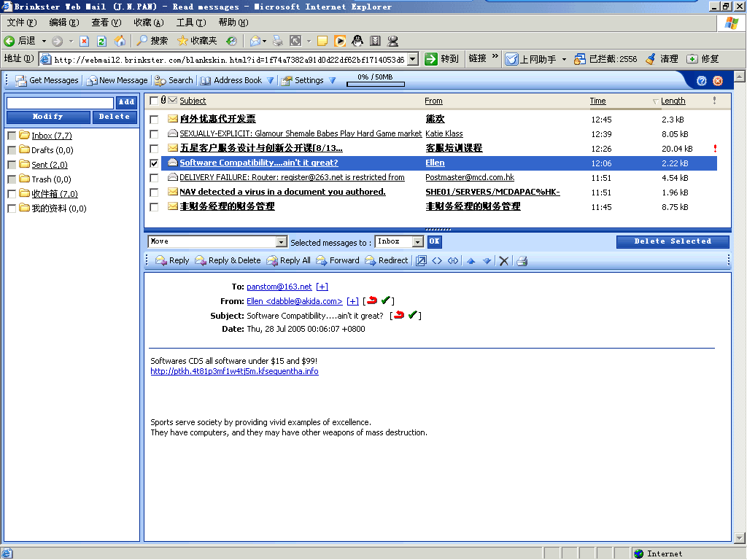Open the Address Book
The image size is (747, 560).
click(x=231, y=80)
